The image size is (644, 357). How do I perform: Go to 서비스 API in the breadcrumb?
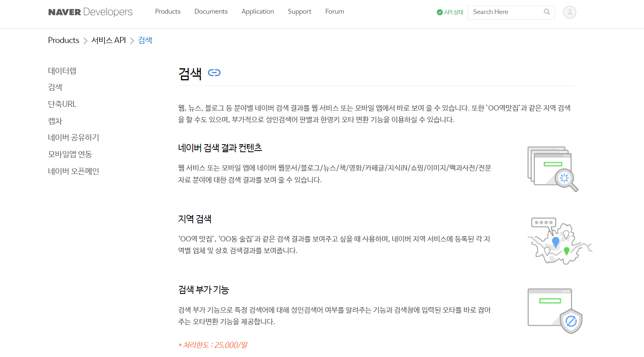click(x=108, y=40)
